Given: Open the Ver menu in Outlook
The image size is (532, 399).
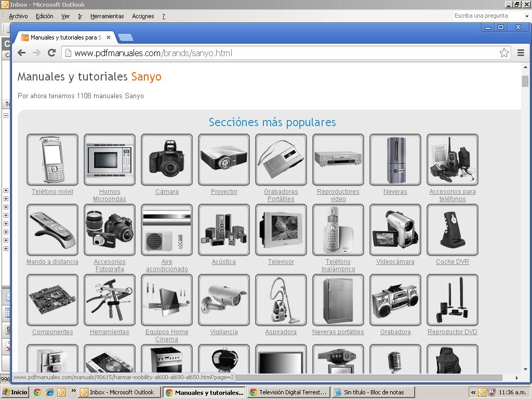Looking at the screenshot, I should point(65,16).
